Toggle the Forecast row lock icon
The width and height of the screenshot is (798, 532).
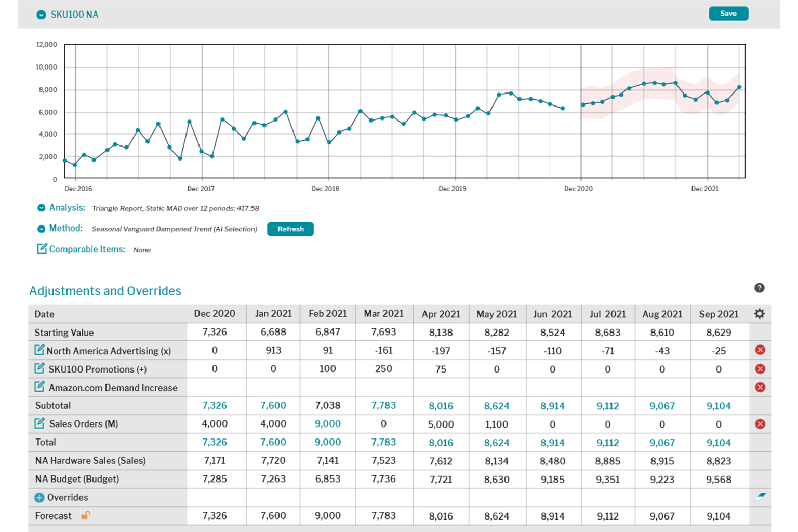(x=85, y=515)
